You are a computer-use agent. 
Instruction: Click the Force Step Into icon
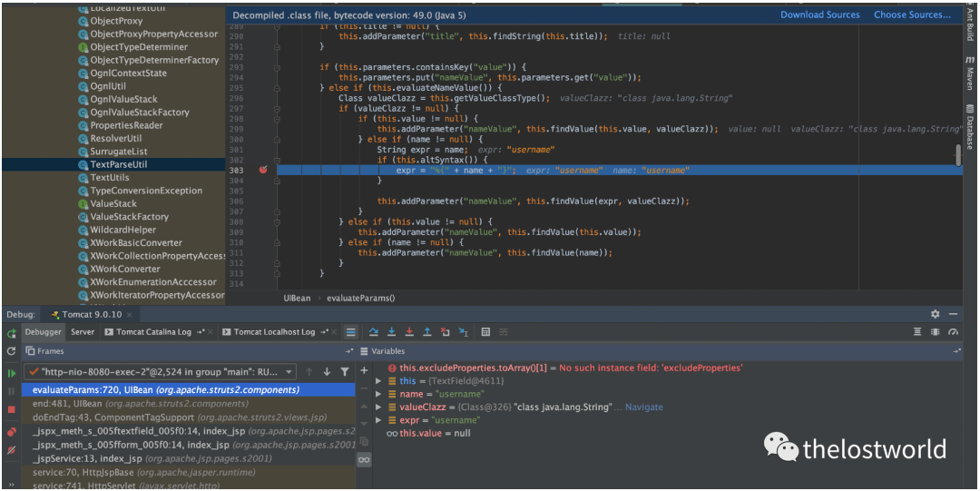408,332
